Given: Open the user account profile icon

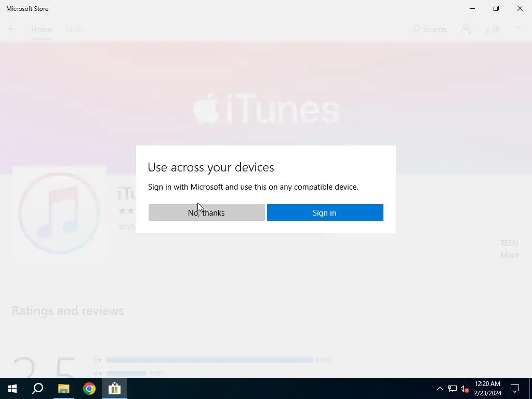Looking at the screenshot, I should 465,29.
